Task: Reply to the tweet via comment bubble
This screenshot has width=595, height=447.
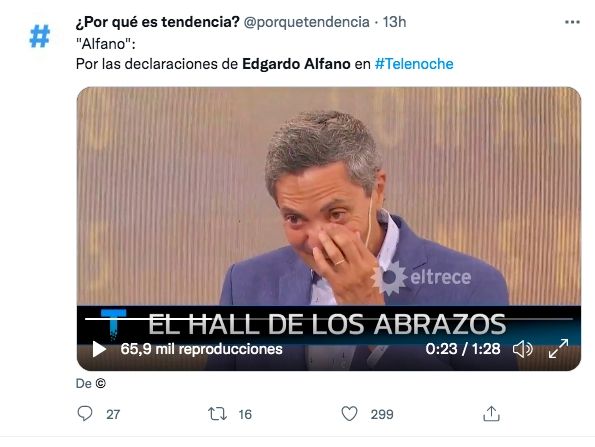Action: [85, 414]
